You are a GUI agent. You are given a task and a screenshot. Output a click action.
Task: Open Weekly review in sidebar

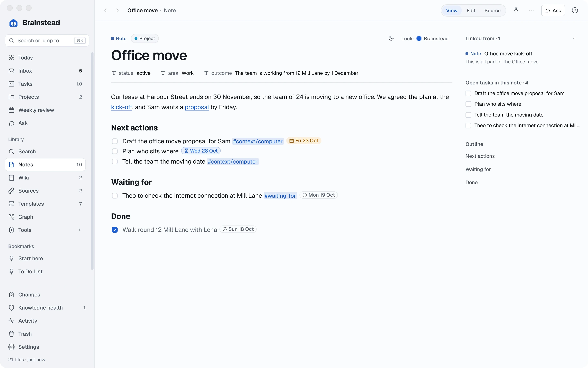[45, 110]
